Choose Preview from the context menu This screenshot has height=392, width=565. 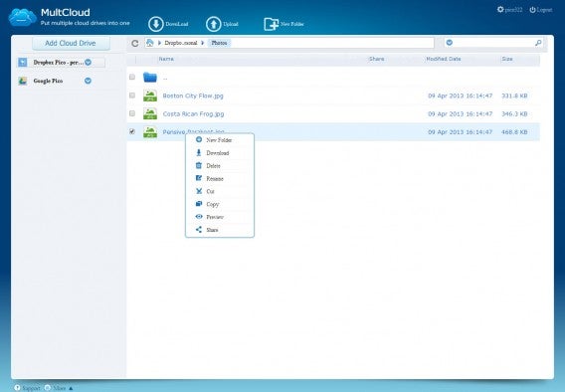click(x=220, y=217)
